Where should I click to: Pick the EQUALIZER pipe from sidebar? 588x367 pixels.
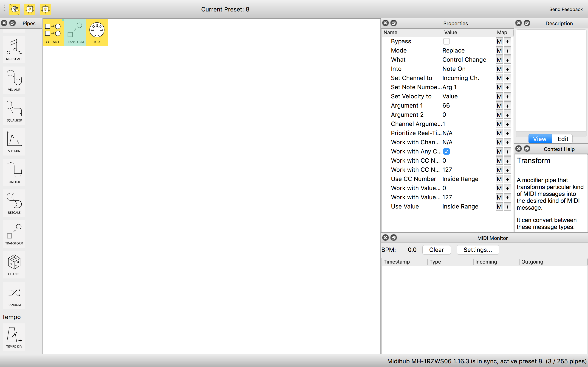tap(14, 111)
